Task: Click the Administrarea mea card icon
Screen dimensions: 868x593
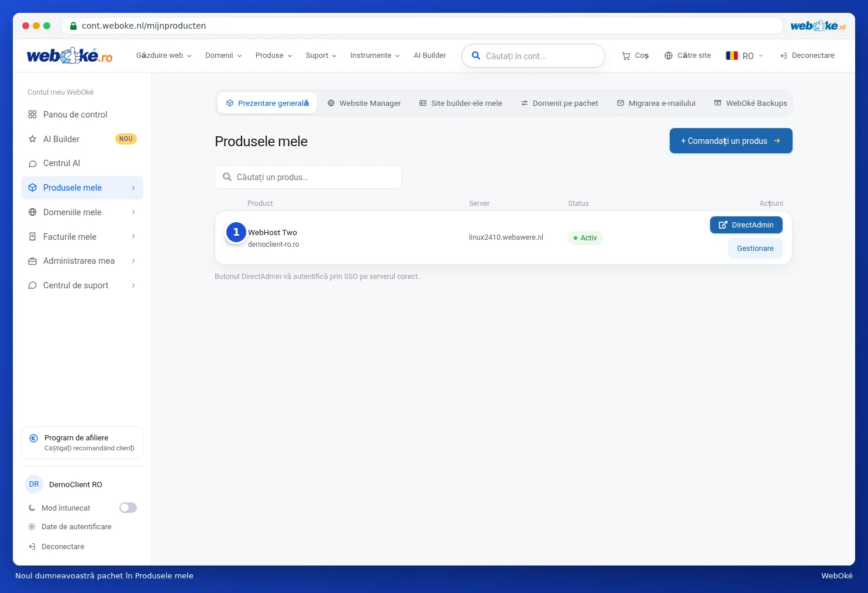Action: click(x=33, y=261)
